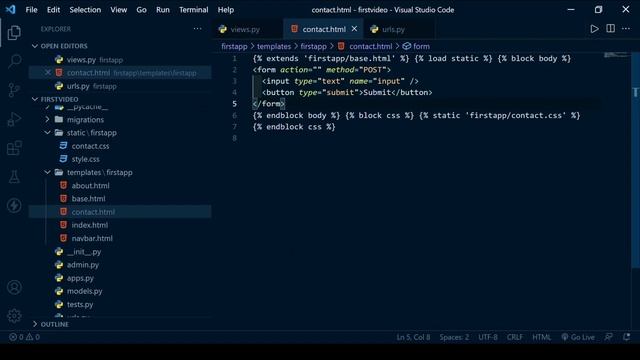Run the file with play button
This screenshot has height=360, width=640.
click(x=594, y=29)
